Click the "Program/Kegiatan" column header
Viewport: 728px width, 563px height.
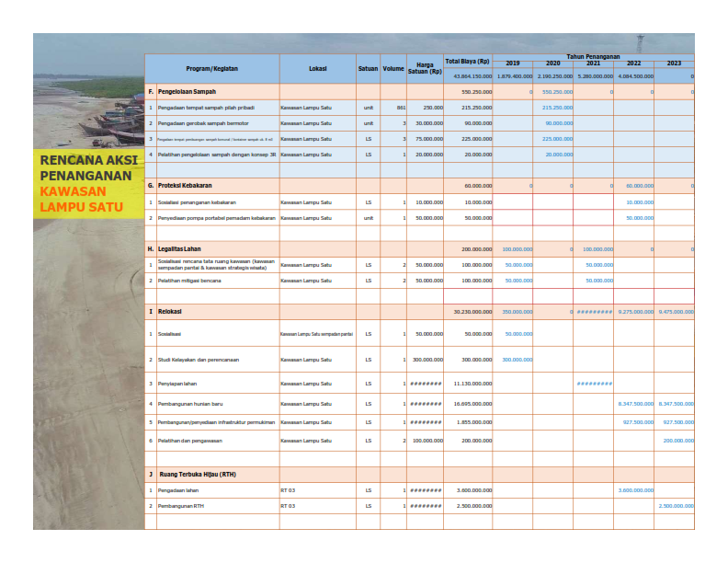click(x=211, y=69)
